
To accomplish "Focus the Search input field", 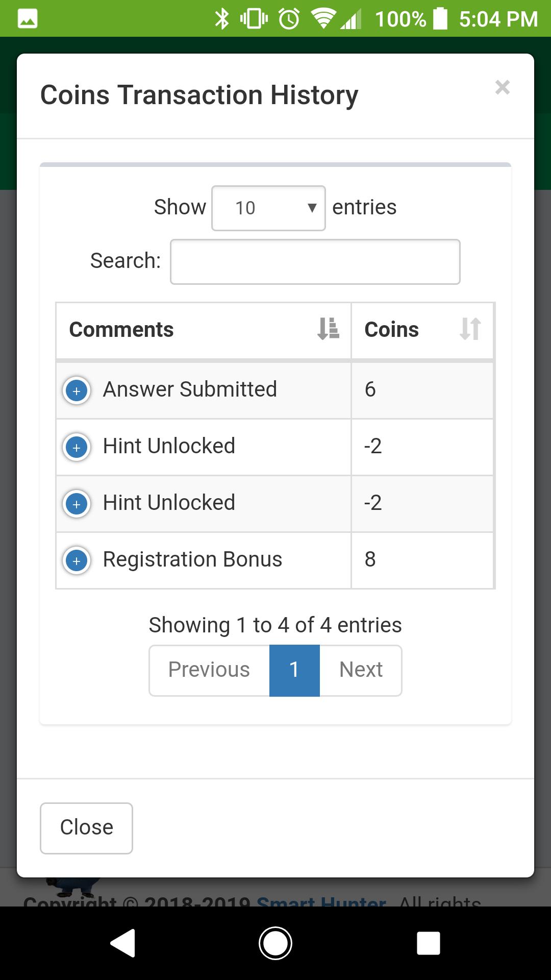I will coord(315,261).
